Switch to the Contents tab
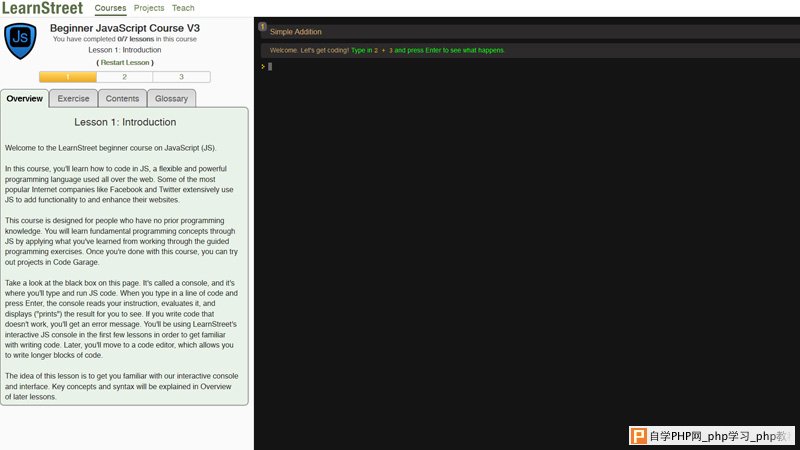 (122, 98)
